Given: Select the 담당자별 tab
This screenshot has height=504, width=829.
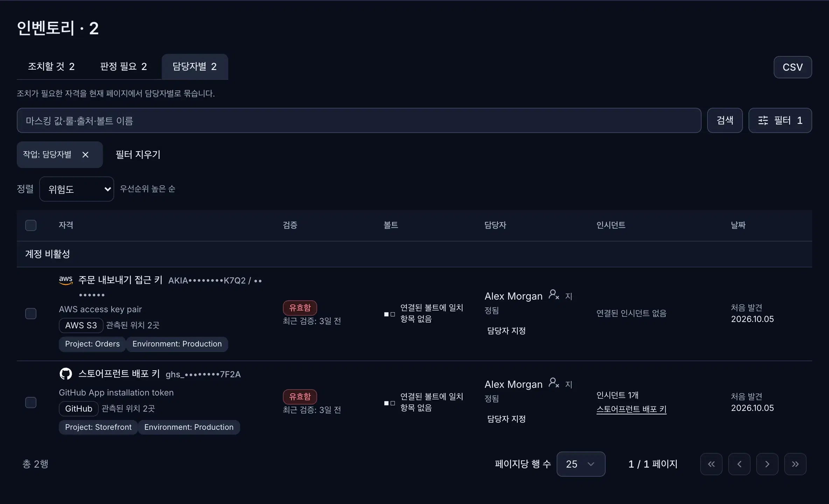Looking at the screenshot, I should pyautogui.click(x=195, y=66).
